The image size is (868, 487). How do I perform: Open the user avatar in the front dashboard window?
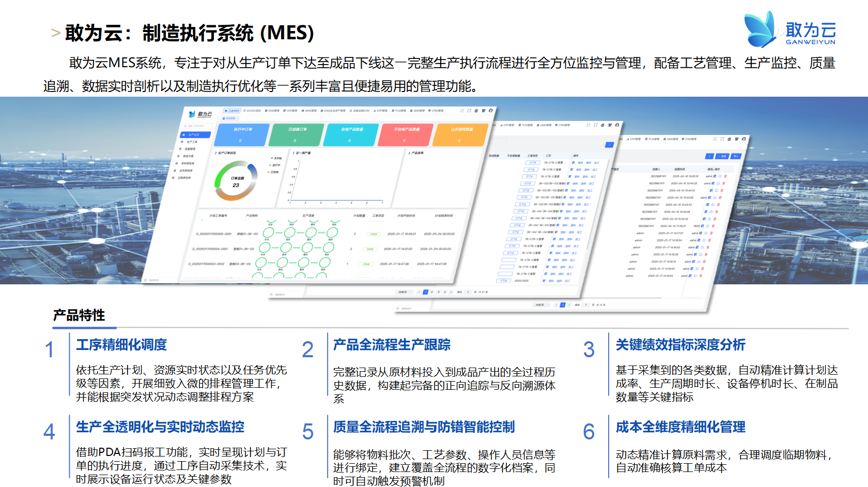[x=491, y=111]
